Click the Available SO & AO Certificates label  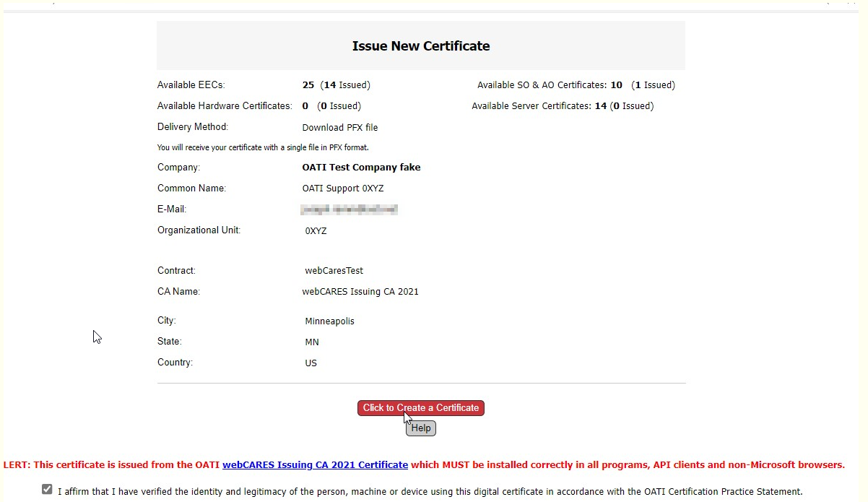click(x=542, y=85)
